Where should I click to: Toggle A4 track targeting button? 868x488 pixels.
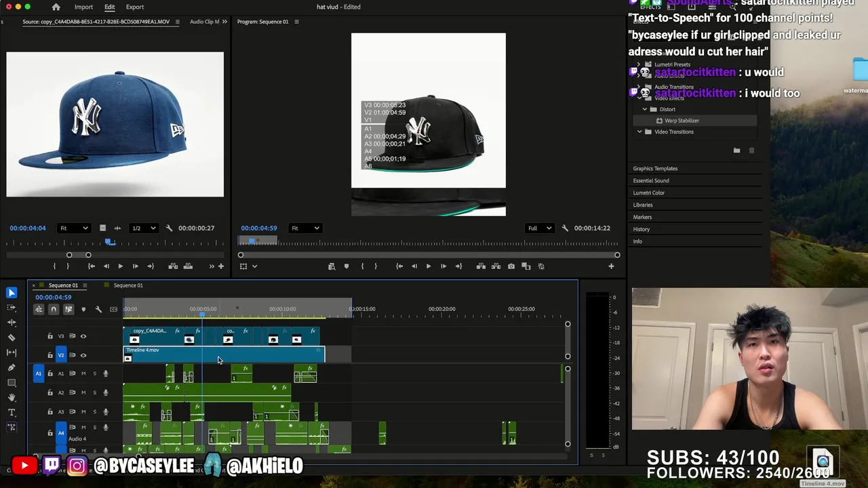coord(60,432)
